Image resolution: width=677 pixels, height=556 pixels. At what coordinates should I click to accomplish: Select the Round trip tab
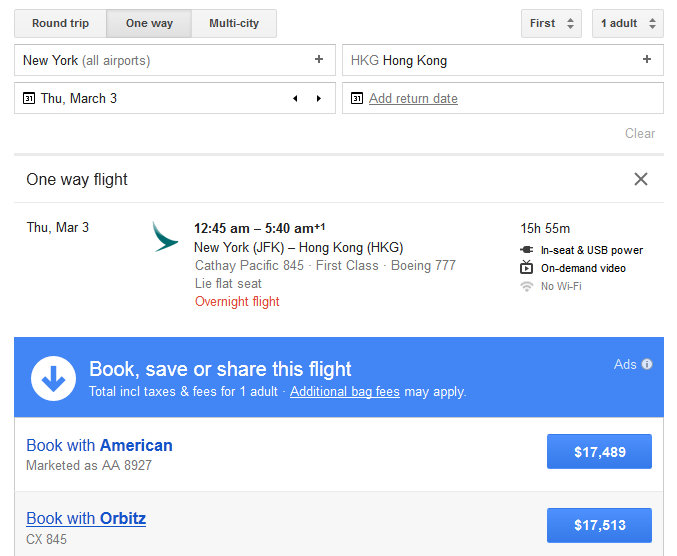tap(60, 23)
